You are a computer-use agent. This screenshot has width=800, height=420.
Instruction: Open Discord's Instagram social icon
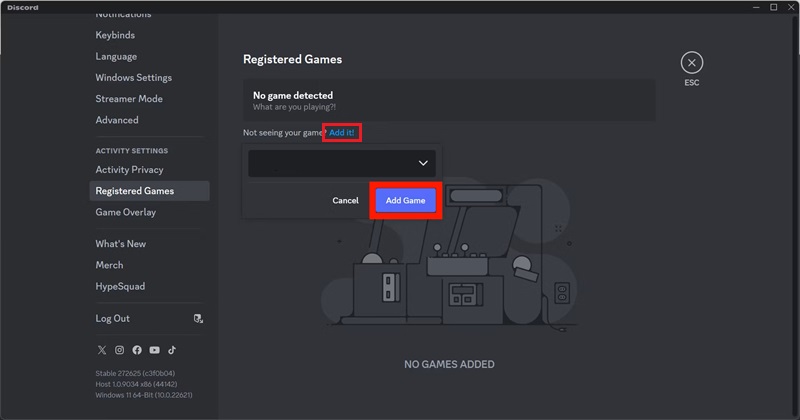[x=119, y=350]
